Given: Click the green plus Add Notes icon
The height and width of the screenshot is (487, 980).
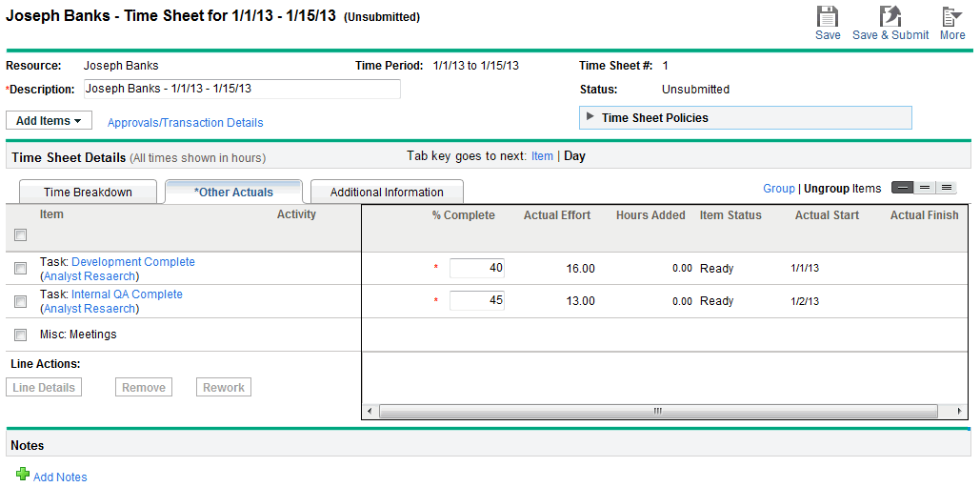Looking at the screenshot, I should pos(23,475).
